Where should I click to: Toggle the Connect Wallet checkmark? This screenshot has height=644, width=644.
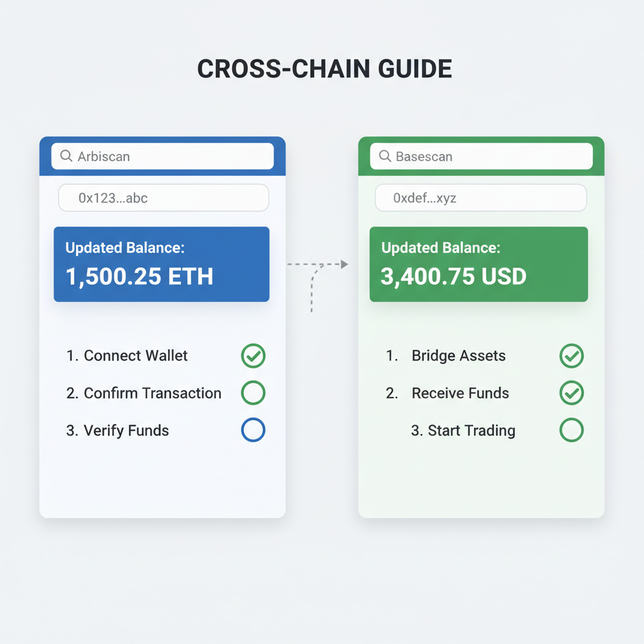tap(253, 356)
